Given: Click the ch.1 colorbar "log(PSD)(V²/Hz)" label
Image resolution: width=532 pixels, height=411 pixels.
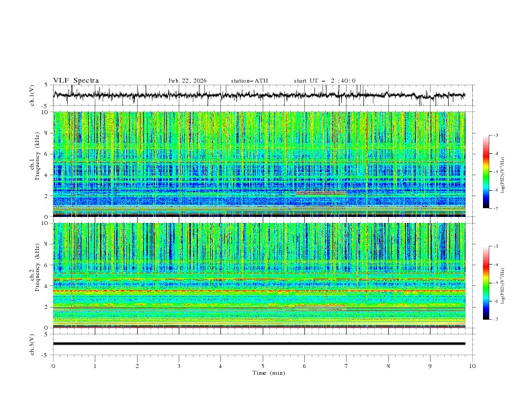Looking at the screenshot, I should pos(503,175).
